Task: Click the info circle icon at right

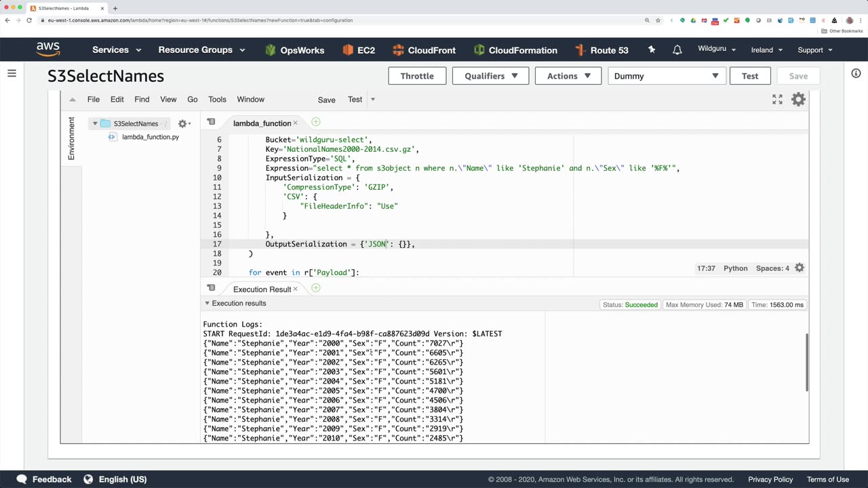Action: (856, 73)
